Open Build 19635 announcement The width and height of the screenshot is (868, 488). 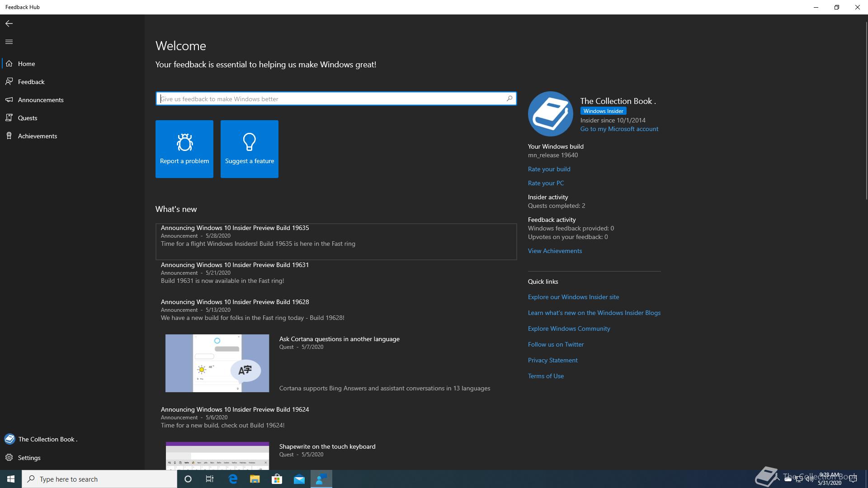point(336,241)
